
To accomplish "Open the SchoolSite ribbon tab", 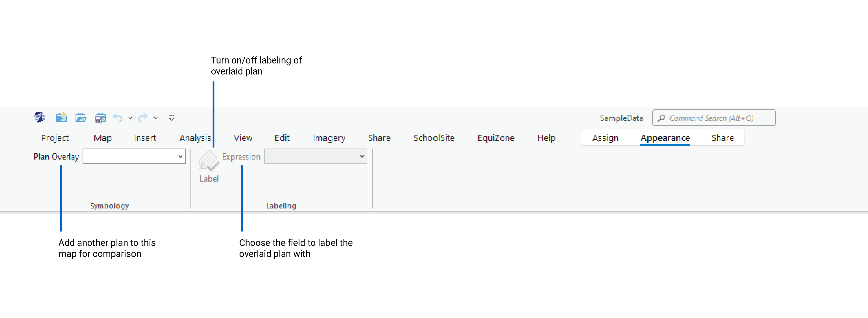I will (434, 138).
